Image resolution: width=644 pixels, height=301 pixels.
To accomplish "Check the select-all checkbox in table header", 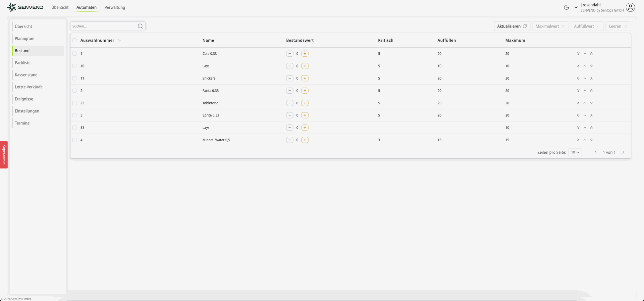I will [74, 40].
